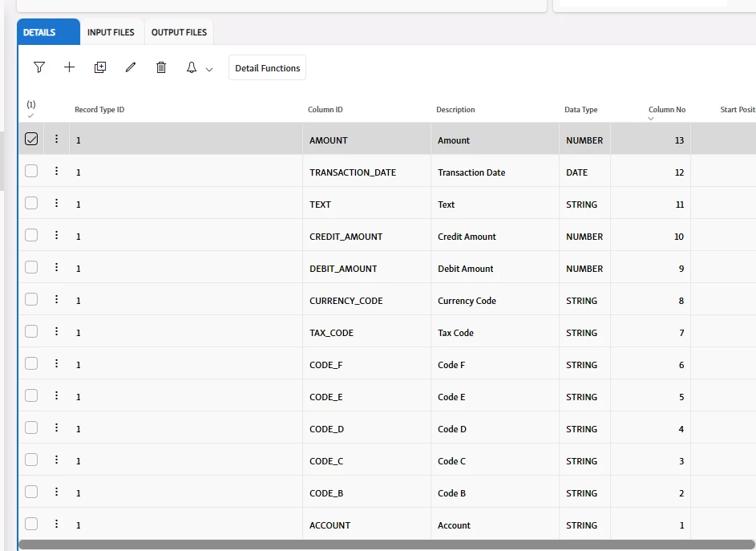Sort by Description column header
Screen dimensions: 756x551
point(455,110)
